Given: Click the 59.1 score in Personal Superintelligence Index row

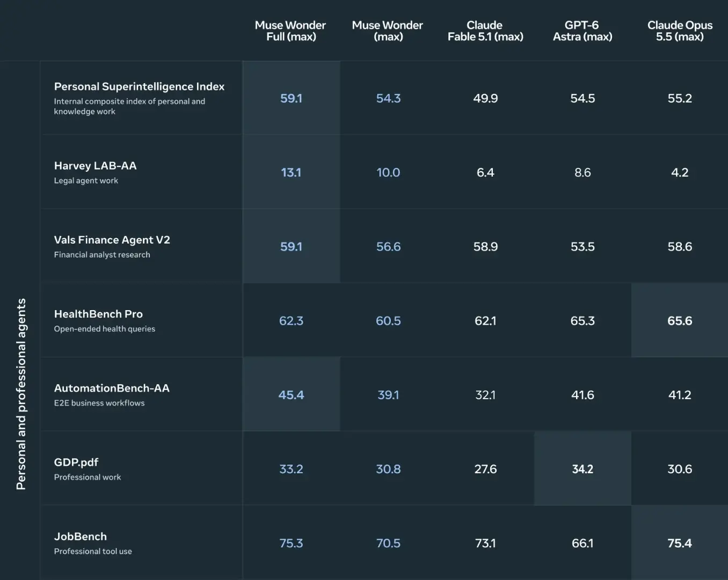Looking at the screenshot, I should coord(291,98).
